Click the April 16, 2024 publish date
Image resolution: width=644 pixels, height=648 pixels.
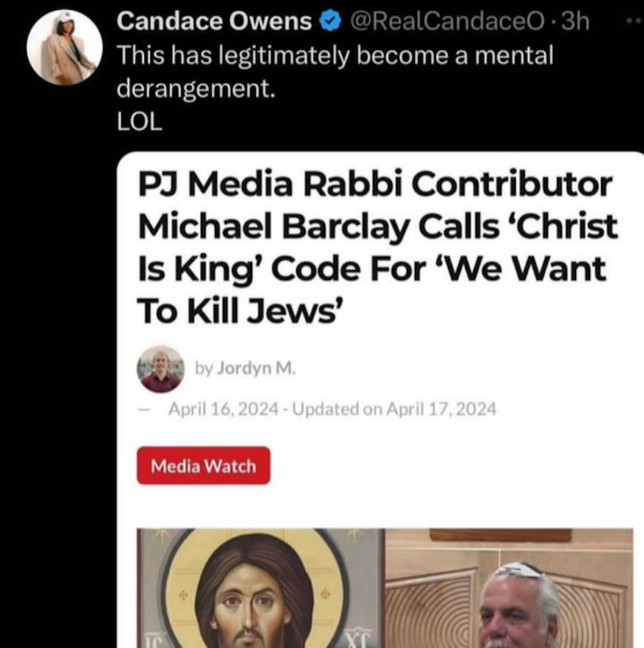click(223, 410)
